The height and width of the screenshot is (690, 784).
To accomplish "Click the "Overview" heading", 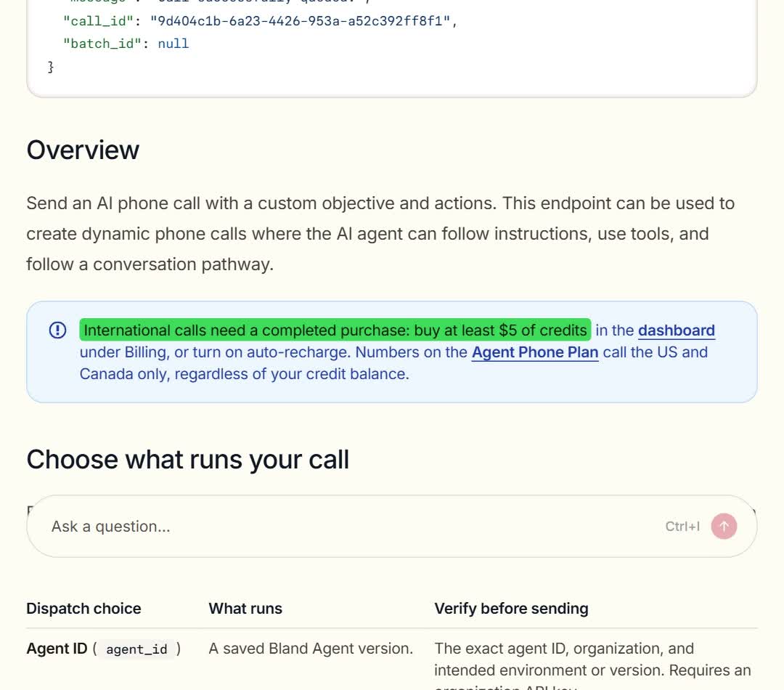I will coord(83,150).
